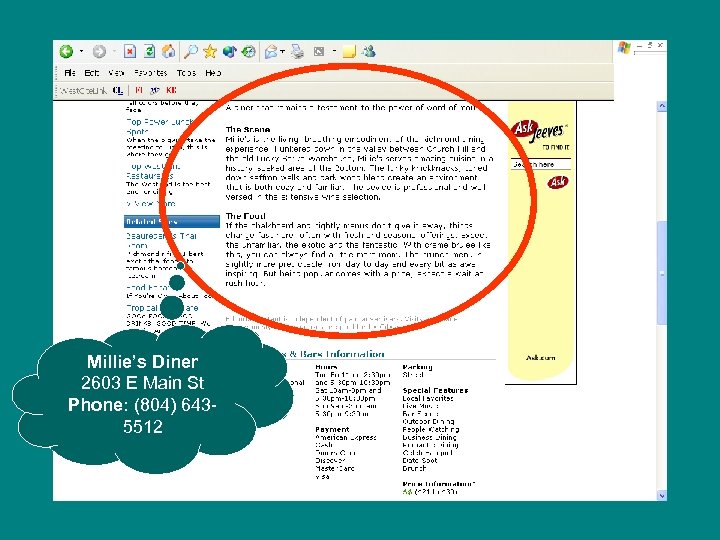Click the vertical scrollbar thumb
This screenshot has width=720, height=540.
[662, 273]
